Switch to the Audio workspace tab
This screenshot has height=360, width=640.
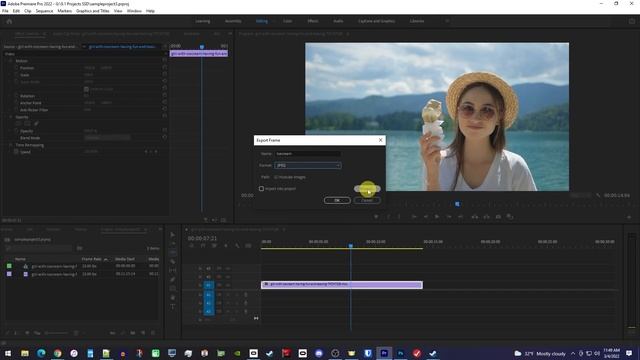[x=338, y=21]
